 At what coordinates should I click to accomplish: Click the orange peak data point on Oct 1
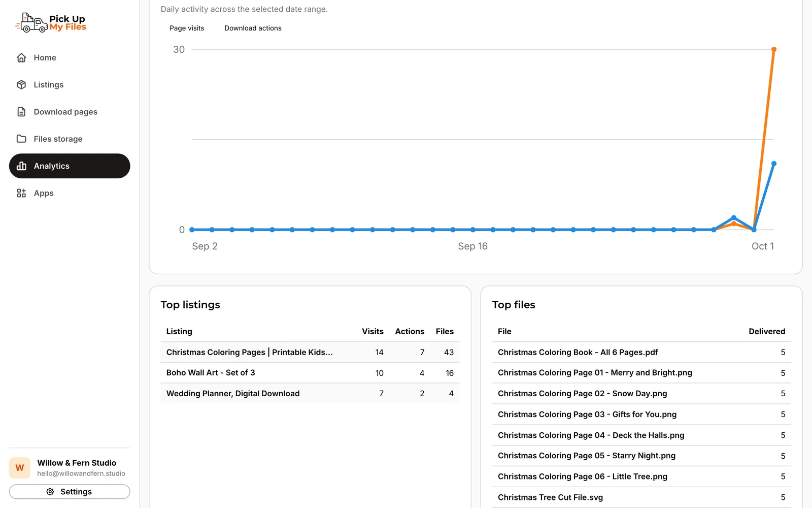coord(774,49)
